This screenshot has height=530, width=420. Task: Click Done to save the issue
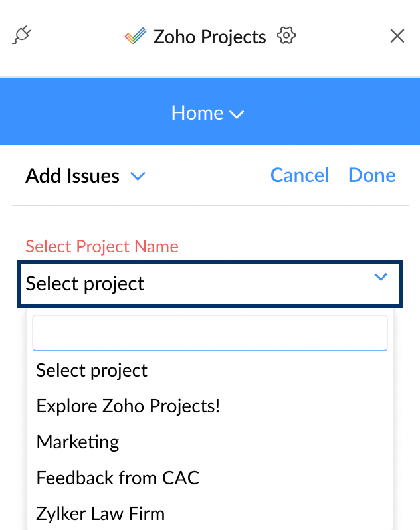coord(372,175)
